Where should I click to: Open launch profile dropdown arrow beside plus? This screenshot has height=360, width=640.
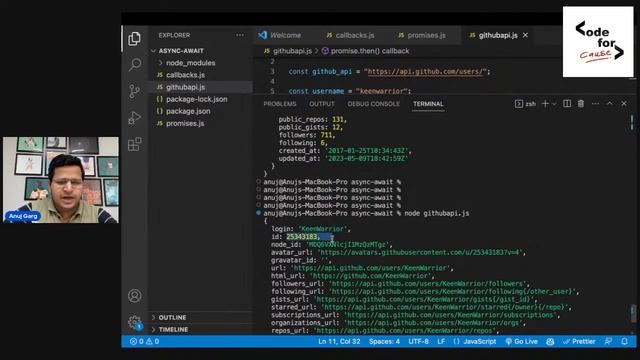[x=554, y=104]
